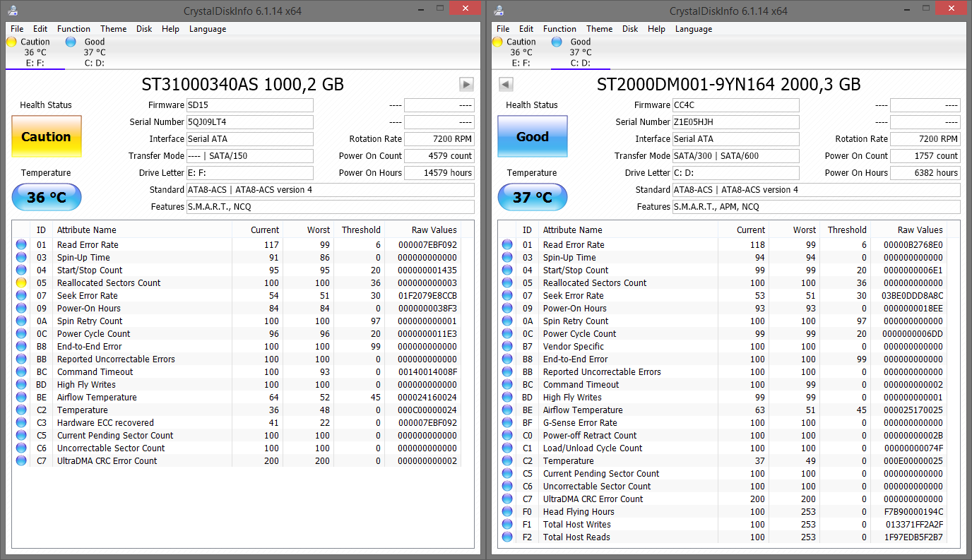Image resolution: width=972 pixels, height=560 pixels.
Task: Click status dot for Read Error Rate, ST2000DM001 window
Action: pyautogui.click(x=507, y=244)
